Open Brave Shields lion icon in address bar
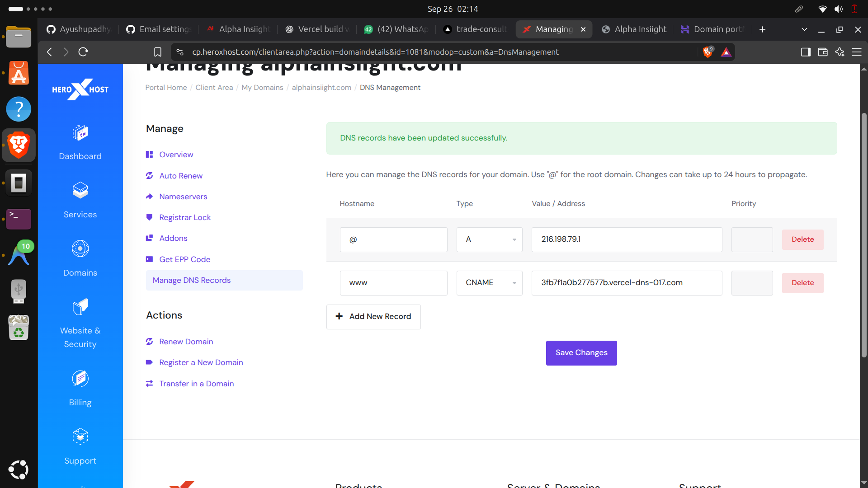 click(708, 52)
